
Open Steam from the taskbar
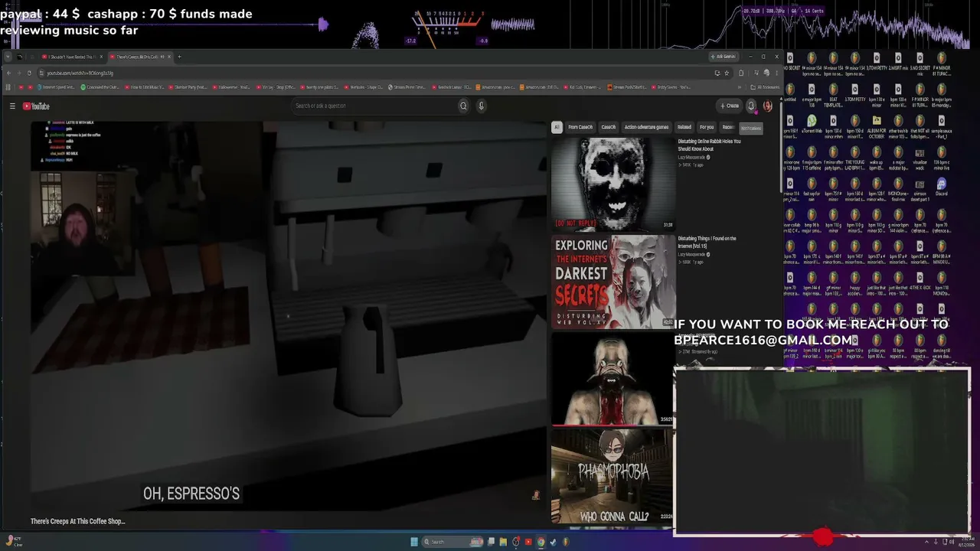[x=553, y=542]
